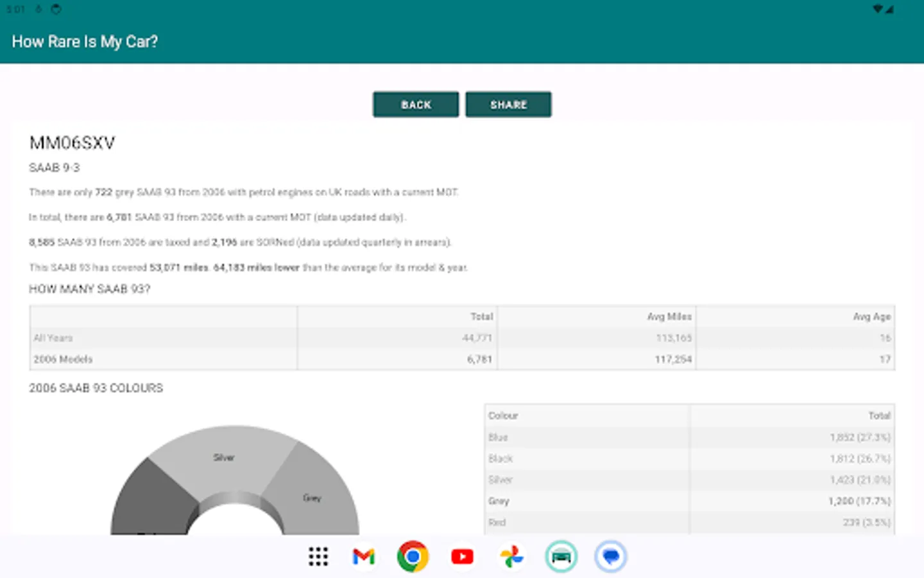
Task: Open the app drawer grid icon
Action: (x=318, y=556)
